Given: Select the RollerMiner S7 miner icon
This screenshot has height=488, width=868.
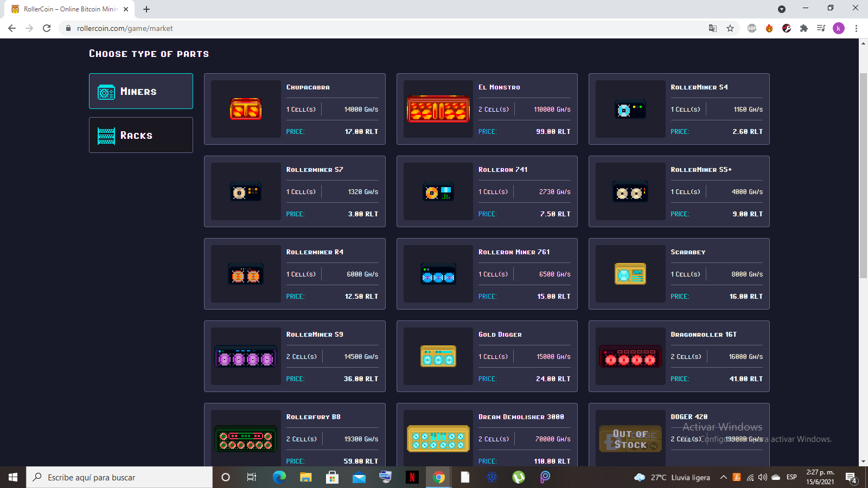Looking at the screenshot, I should coord(246,192).
